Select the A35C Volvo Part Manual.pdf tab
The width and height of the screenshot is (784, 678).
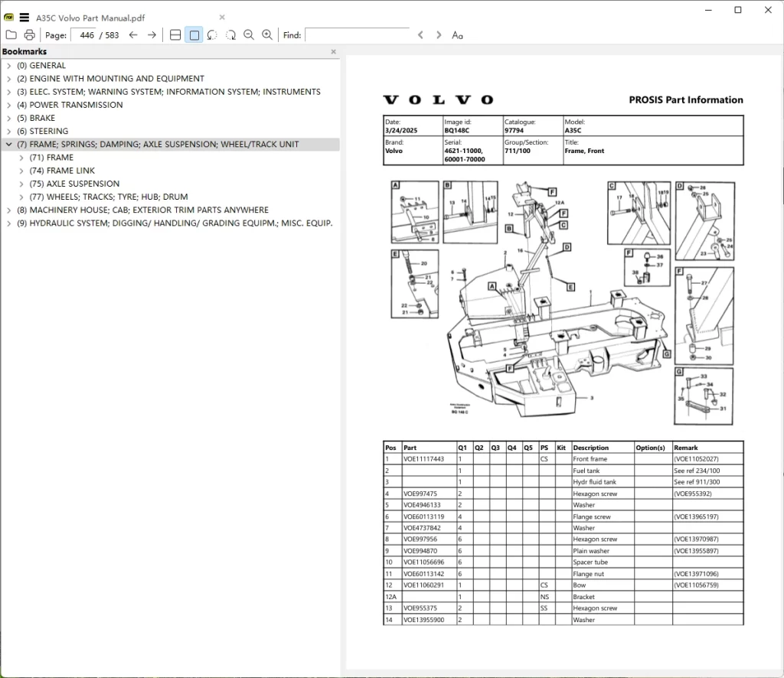tap(90, 18)
